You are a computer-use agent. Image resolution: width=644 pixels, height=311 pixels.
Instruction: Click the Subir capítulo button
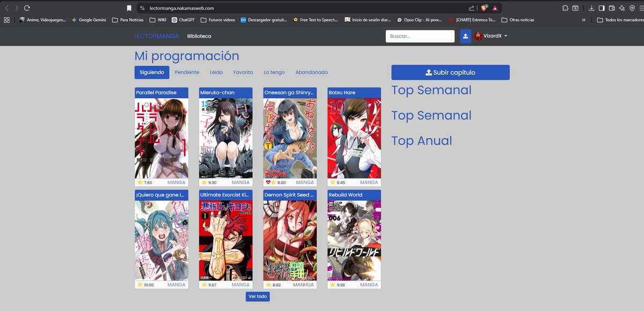450,72
